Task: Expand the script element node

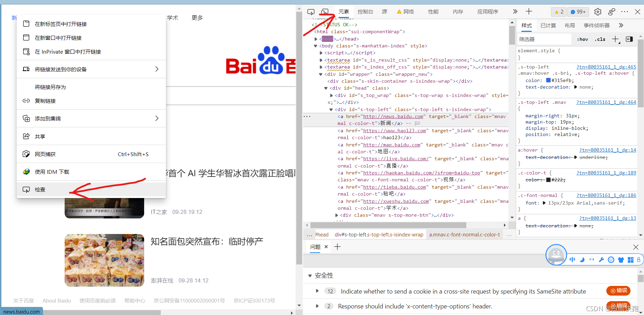Action: (321, 53)
